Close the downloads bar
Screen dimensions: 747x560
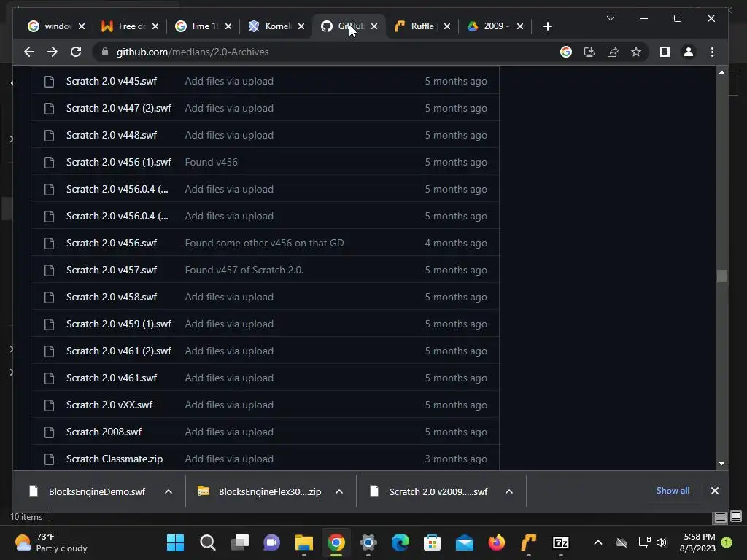(715, 491)
